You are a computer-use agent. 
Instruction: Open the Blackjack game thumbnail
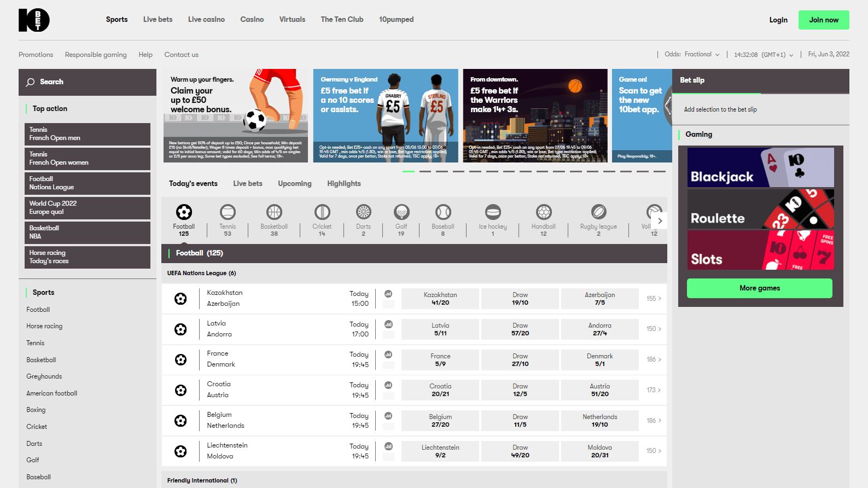[761, 167]
